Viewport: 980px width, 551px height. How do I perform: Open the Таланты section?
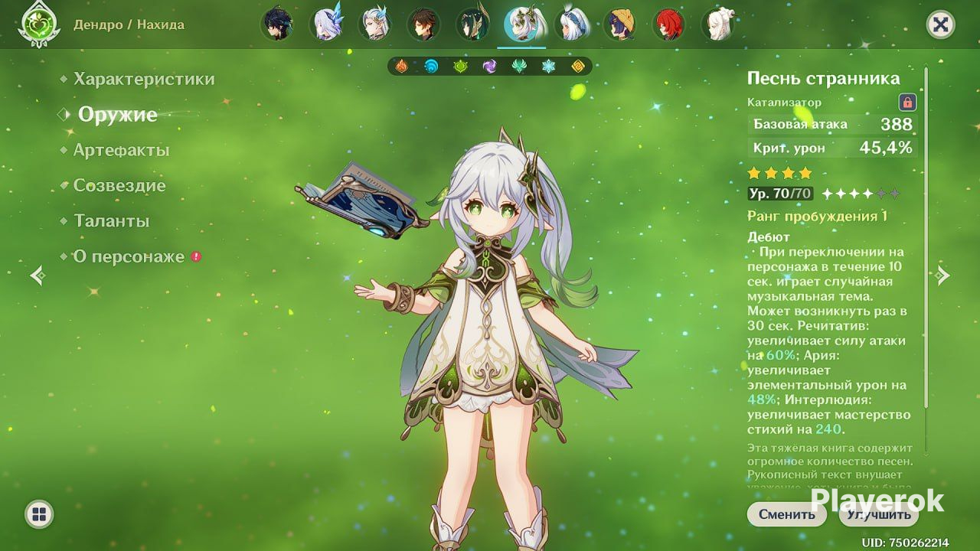pyautogui.click(x=112, y=221)
